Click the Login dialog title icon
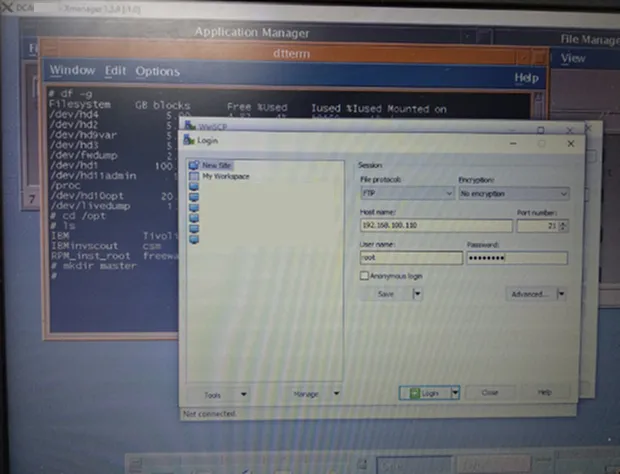620x474 pixels. tap(189, 140)
